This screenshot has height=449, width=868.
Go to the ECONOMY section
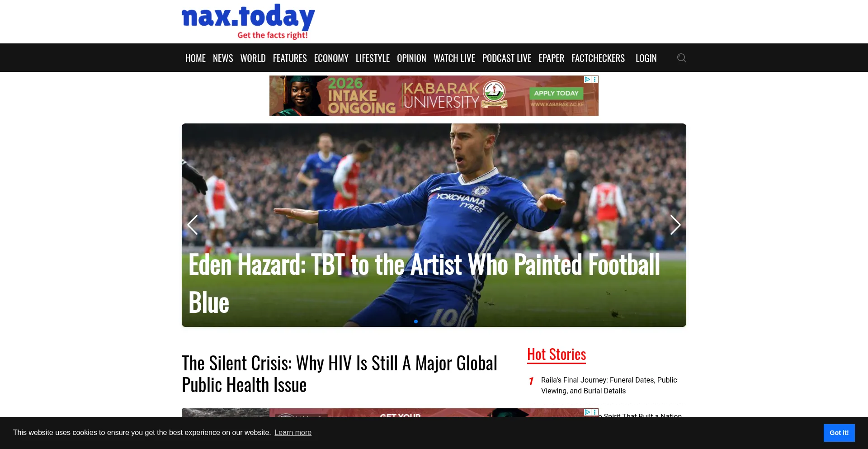[x=331, y=58]
